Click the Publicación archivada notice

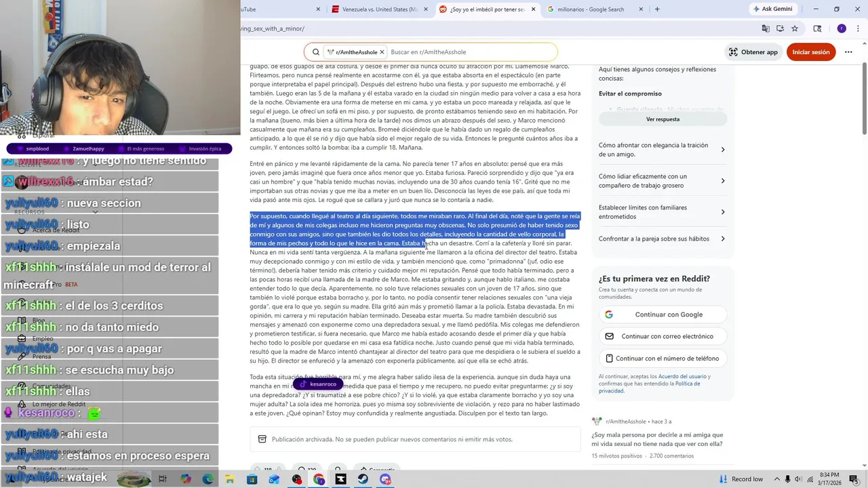(x=415, y=439)
